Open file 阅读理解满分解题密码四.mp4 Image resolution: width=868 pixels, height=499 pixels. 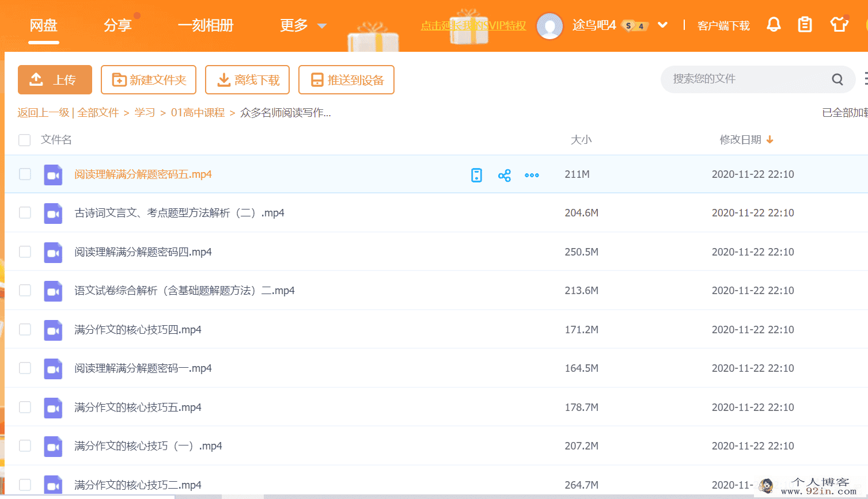click(143, 252)
